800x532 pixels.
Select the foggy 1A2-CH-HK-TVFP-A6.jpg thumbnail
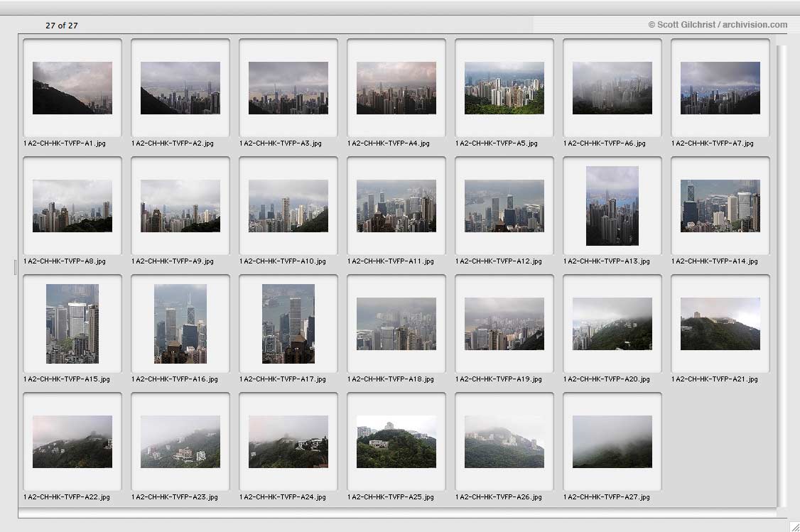point(612,88)
